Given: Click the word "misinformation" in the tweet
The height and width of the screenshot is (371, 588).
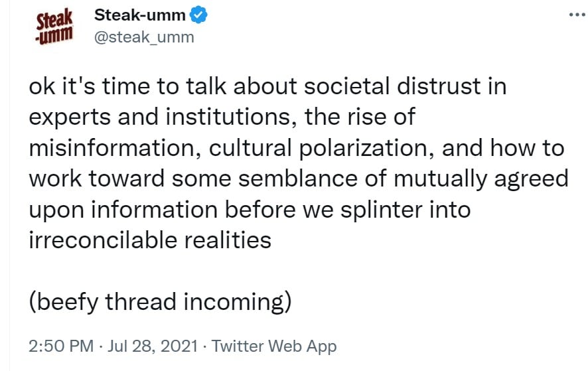Looking at the screenshot, I should coord(113,148).
